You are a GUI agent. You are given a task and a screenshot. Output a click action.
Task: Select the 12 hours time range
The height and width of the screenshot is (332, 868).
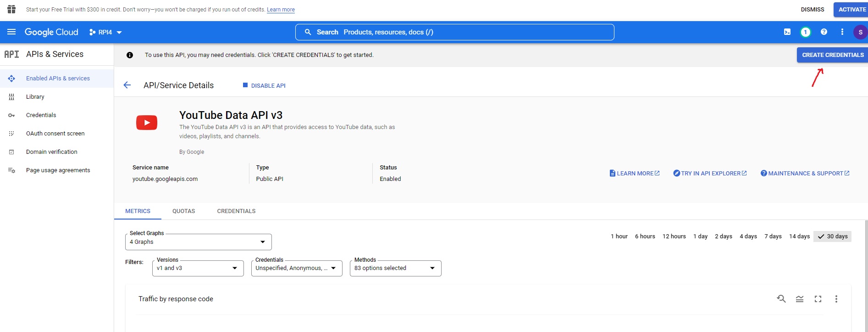674,236
